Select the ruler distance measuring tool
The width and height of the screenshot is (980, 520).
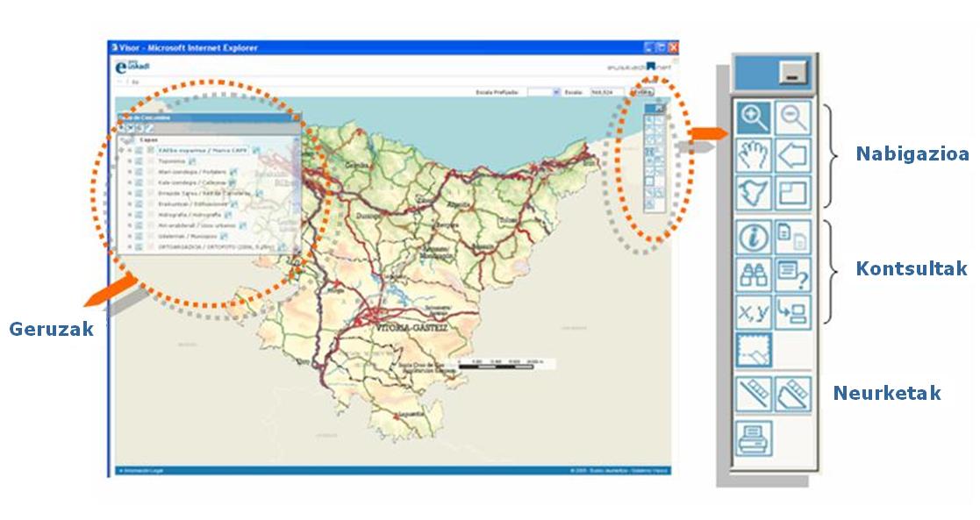[754, 395]
